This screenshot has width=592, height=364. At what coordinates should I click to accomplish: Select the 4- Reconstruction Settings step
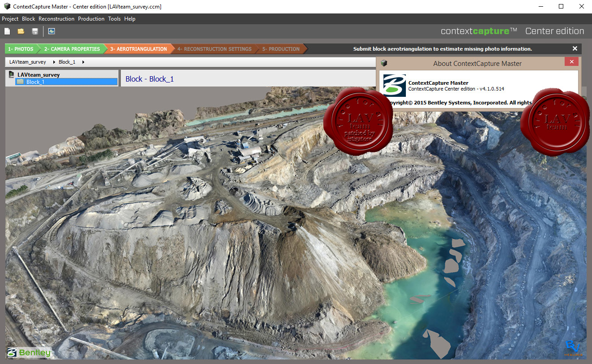click(214, 49)
